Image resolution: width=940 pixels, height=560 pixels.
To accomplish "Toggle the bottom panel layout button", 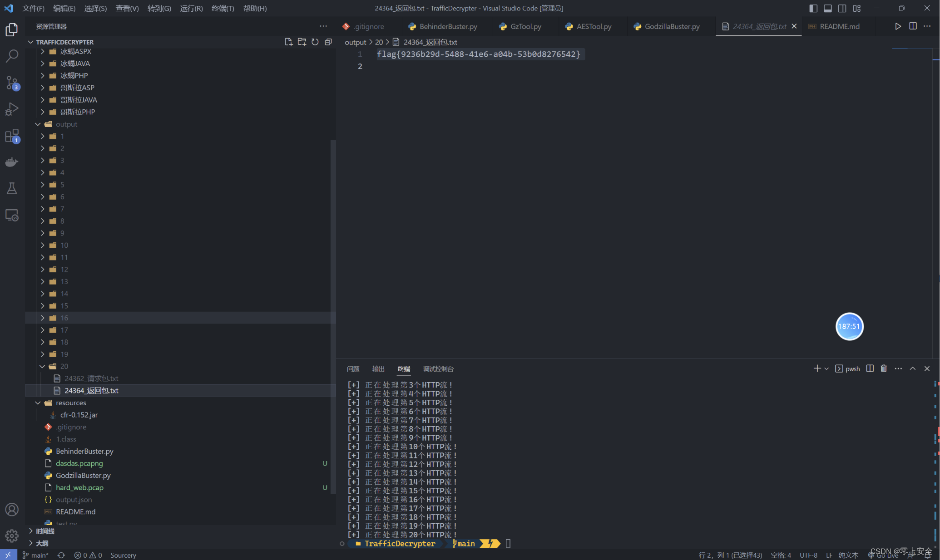I will tap(828, 8).
